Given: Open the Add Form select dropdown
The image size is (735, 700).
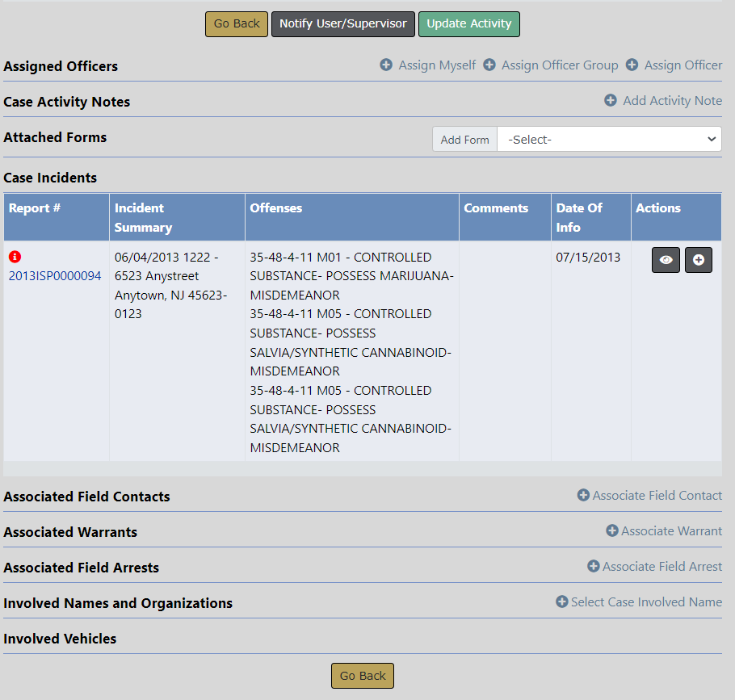Looking at the screenshot, I should tap(609, 139).
